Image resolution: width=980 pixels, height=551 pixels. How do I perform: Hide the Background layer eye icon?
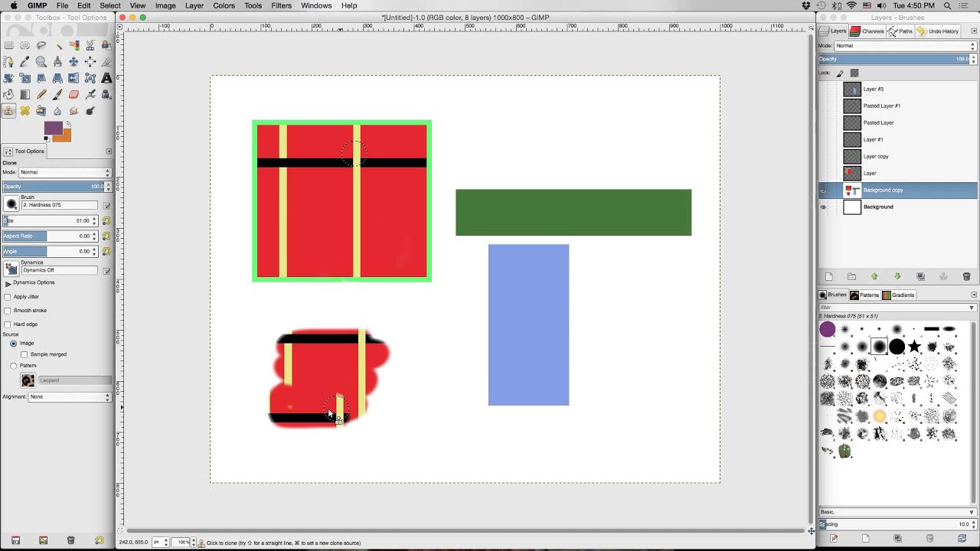pos(823,207)
